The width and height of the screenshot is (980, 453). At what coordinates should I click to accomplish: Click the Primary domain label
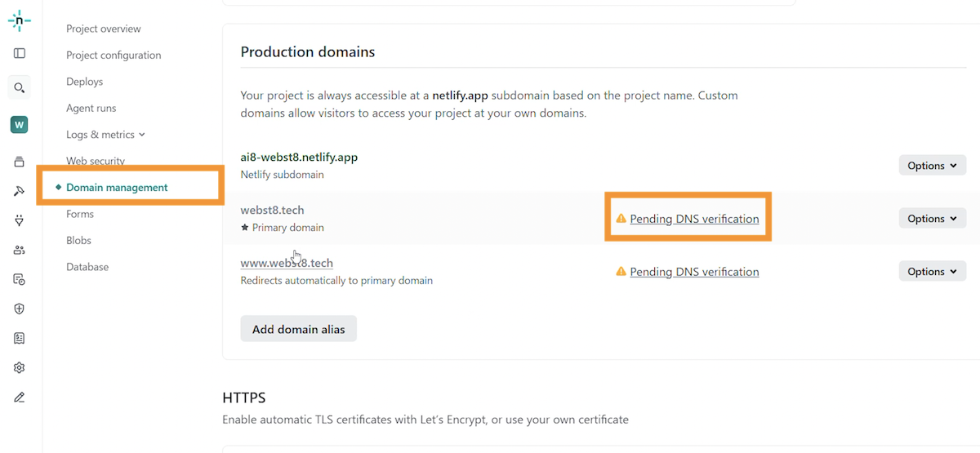pyautogui.click(x=288, y=228)
